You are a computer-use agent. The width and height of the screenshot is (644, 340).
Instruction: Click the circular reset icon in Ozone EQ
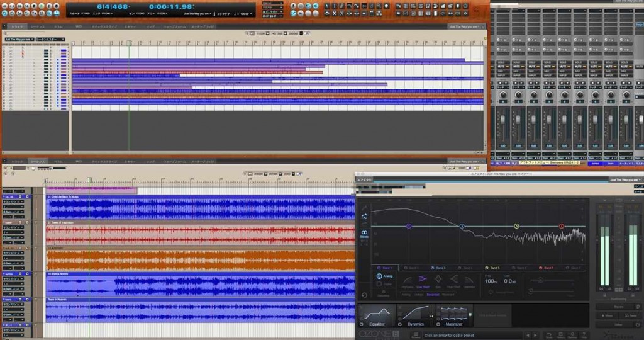[364, 295]
